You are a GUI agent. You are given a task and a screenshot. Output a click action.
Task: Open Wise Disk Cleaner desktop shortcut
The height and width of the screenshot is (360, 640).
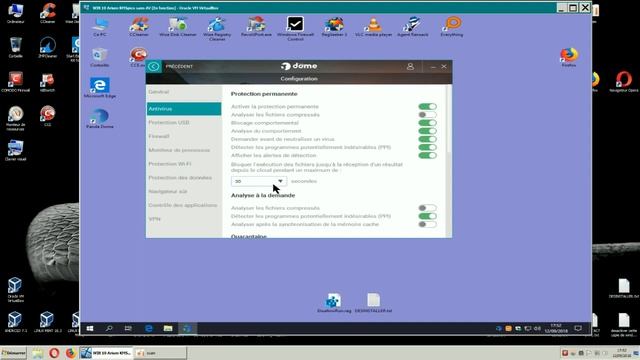coord(178,27)
